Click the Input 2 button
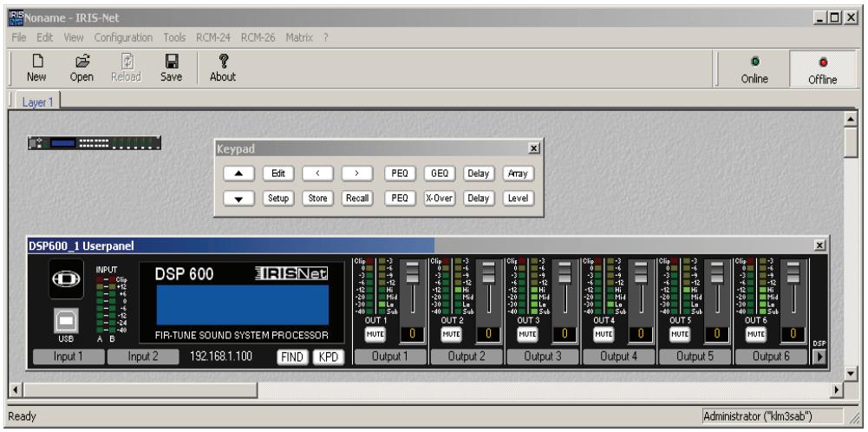Viewport: 868px width, 432px height. 143,357
